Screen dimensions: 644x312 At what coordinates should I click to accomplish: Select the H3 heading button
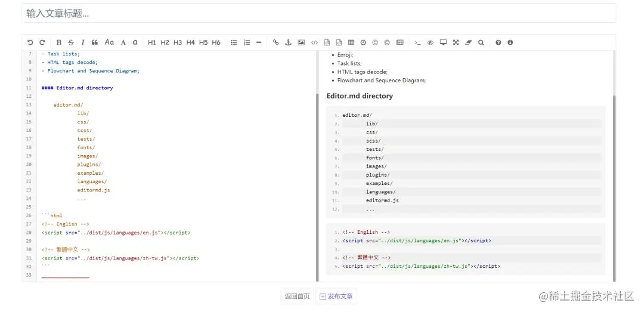(178, 42)
